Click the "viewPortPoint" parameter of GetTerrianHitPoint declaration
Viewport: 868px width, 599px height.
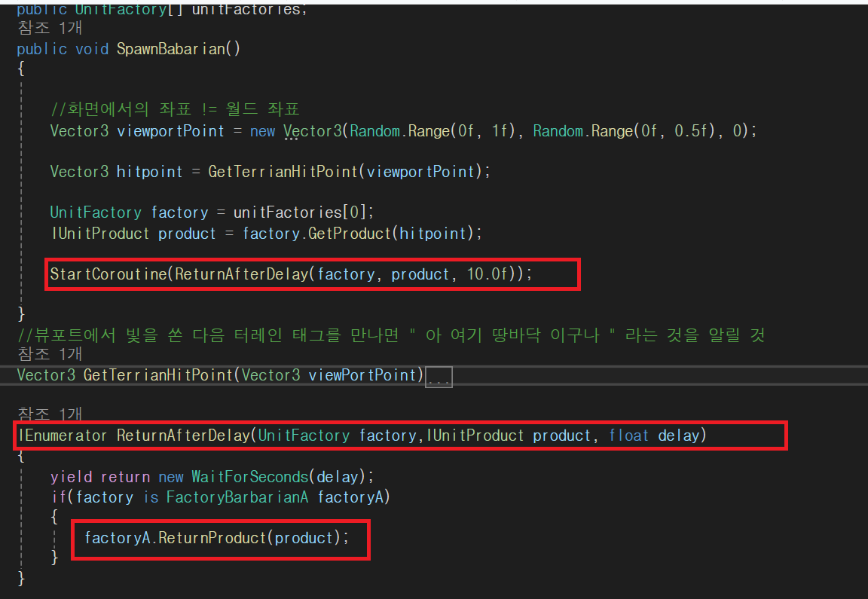[x=362, y=375]
